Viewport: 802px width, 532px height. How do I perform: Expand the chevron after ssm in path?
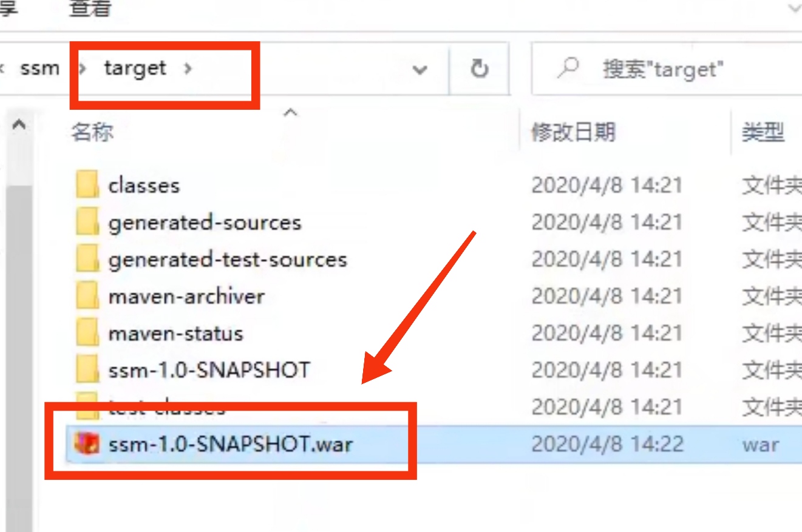tap(83, 69)
